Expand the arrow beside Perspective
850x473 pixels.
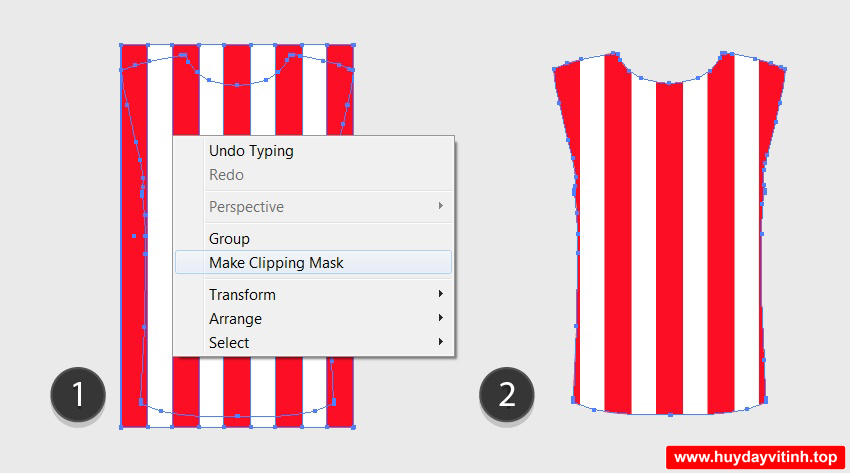click(x=441, y=206)
